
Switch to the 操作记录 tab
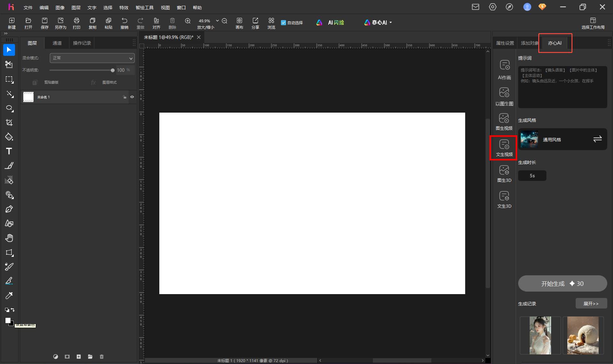tap(82, 43)
